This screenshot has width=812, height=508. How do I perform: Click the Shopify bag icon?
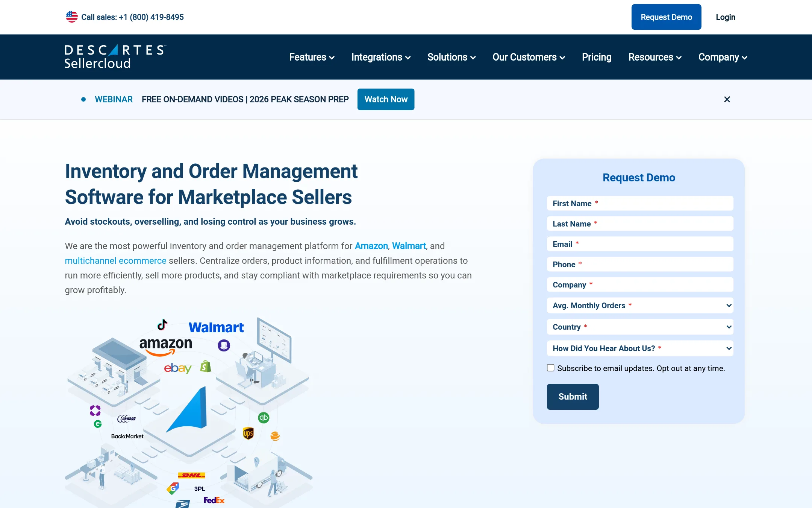pyautogui.click(x=206, y=366)
